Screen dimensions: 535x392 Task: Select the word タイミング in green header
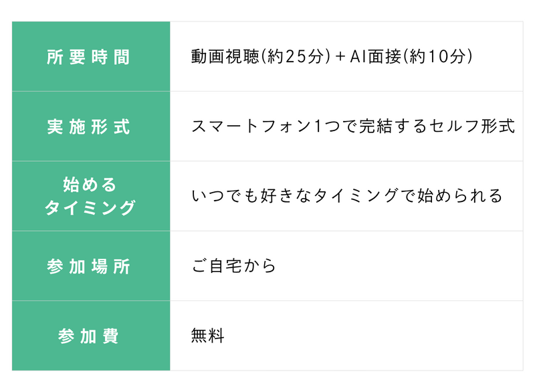(x=90, y=207)
